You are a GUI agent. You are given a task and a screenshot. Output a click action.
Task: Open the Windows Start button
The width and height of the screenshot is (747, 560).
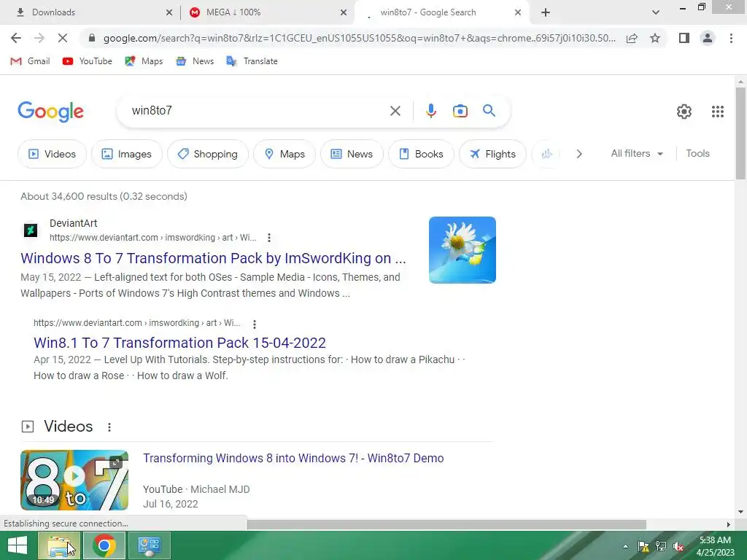[18, 545]
